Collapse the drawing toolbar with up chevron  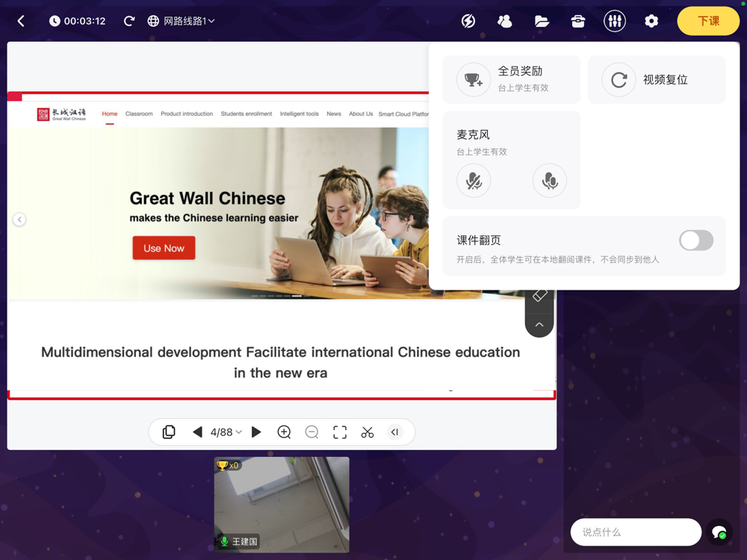click(x=539, y=325)
